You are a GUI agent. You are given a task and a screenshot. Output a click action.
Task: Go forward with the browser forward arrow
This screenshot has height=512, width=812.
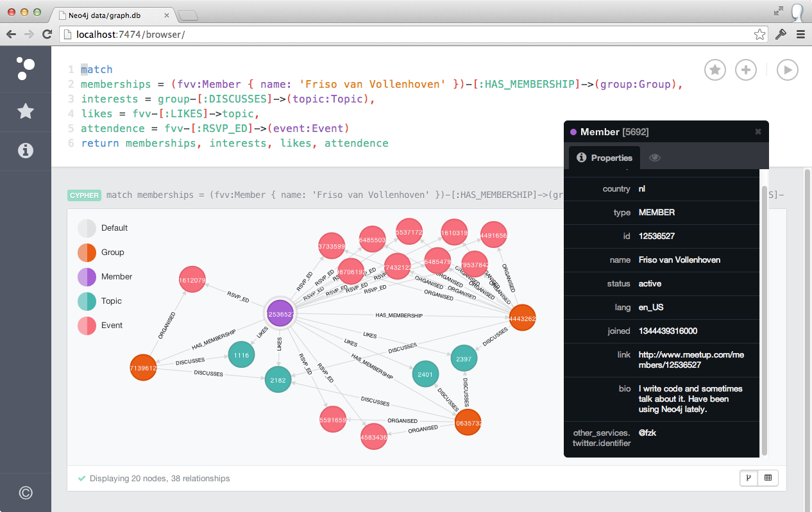coord(29,34)
